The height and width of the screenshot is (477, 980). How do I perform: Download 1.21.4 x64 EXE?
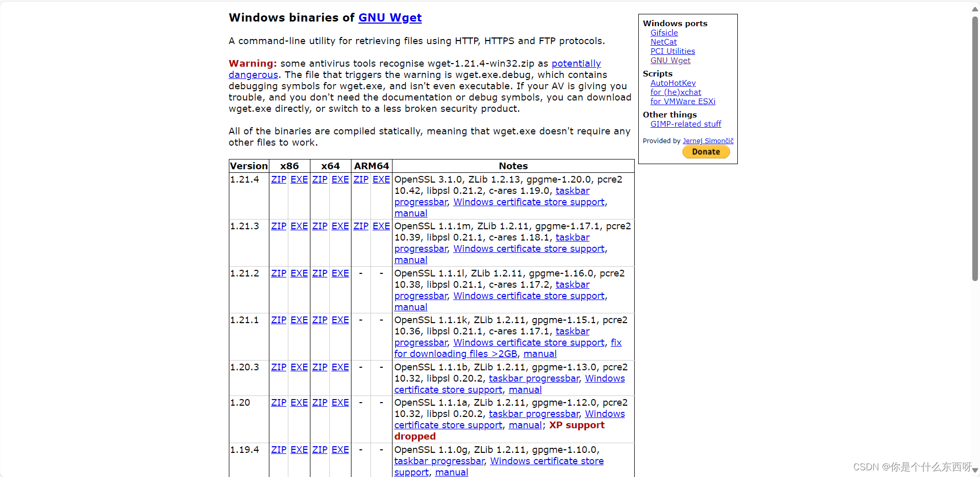click(340, 180)
